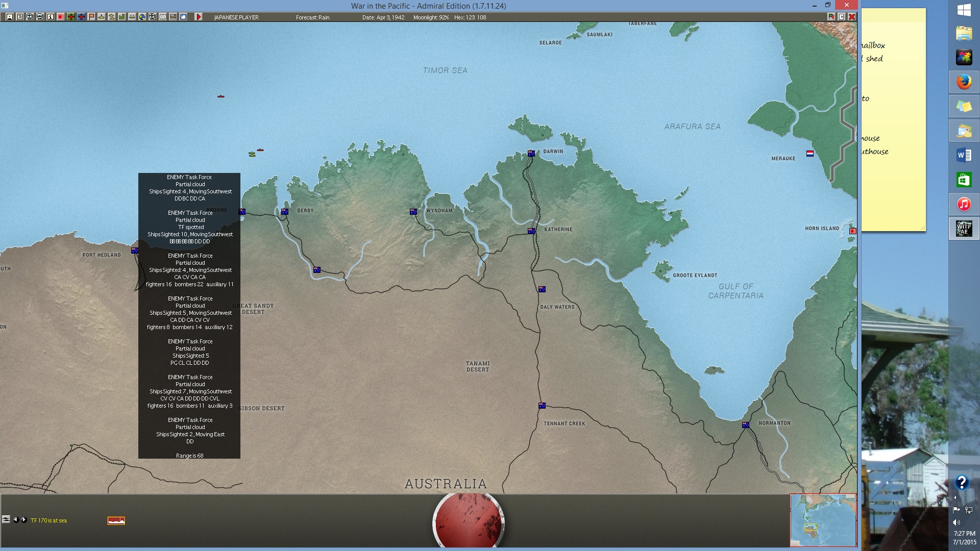Click the world minimap thumbnail
980x551 pixels.
tap(823, 520)
